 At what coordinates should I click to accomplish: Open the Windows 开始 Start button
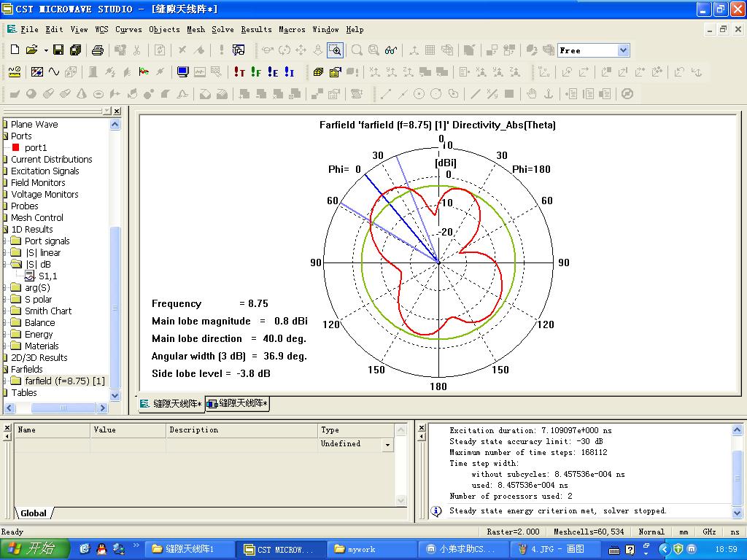click(x=34, y=550)
